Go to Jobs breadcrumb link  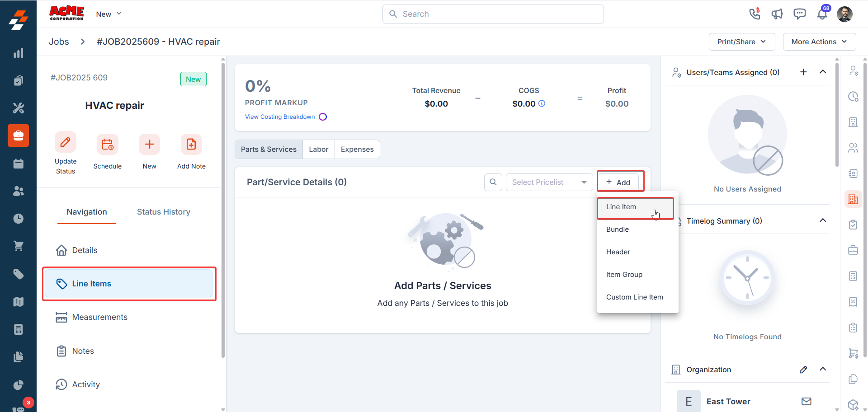pyautogui.click(x=59, y=42)
